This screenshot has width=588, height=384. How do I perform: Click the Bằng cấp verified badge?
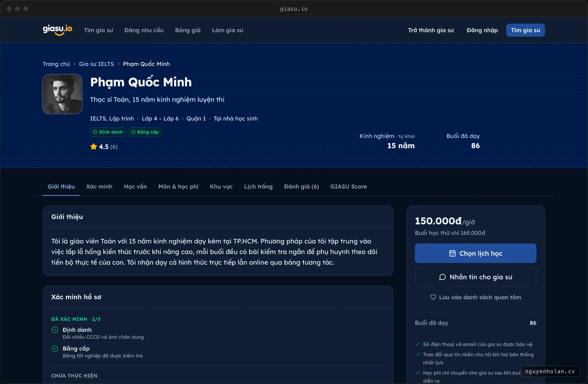(x=144, y=132)
